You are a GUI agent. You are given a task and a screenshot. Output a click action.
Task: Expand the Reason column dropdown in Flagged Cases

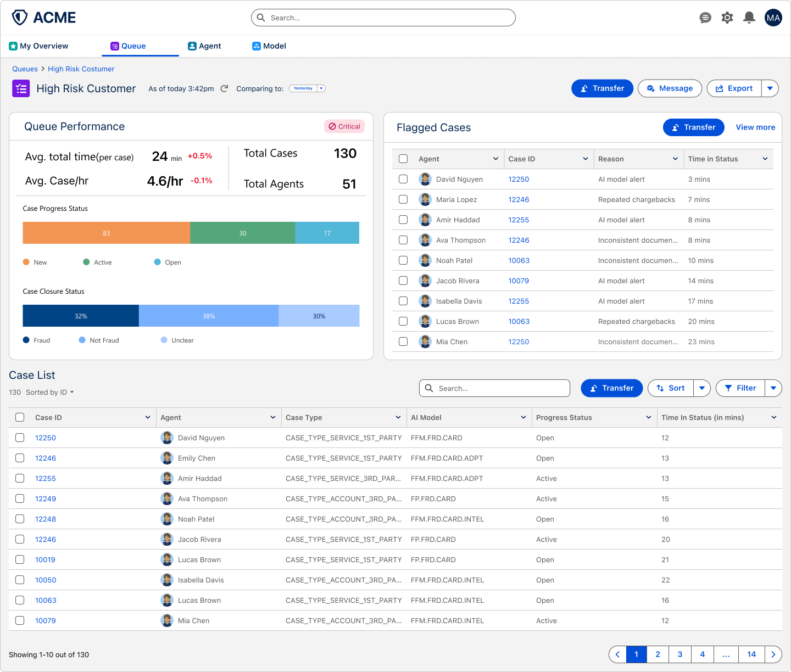click(675, 159)
